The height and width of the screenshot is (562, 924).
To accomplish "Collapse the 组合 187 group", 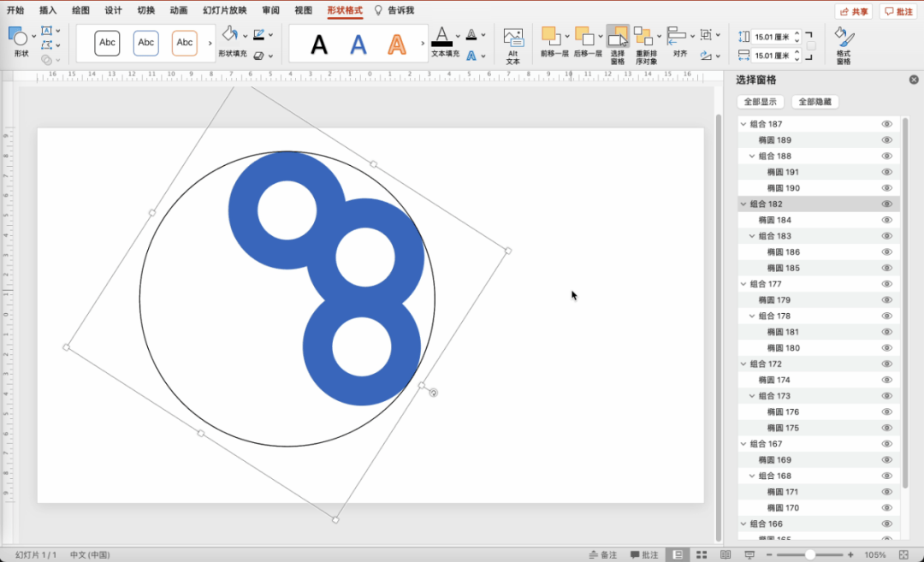I will point(743,124).
